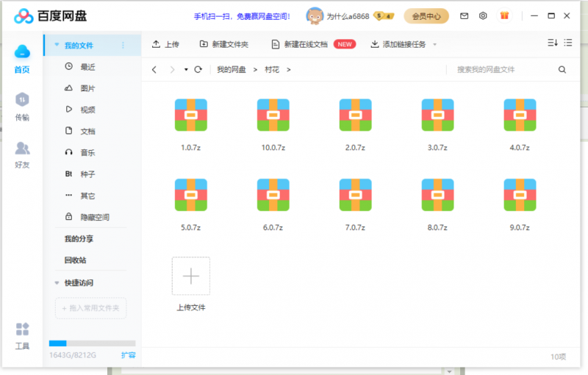Open the 传输 transfer panel

pyautogui.click(x=22, y=107)
